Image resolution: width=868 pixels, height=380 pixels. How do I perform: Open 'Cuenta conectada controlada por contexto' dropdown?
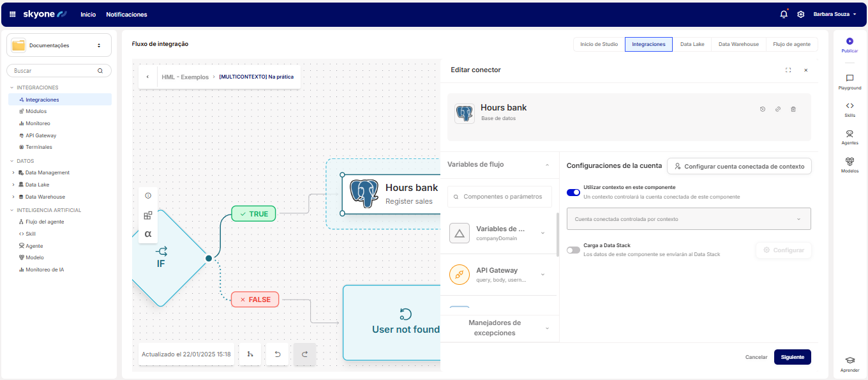[x=689, y=219]
